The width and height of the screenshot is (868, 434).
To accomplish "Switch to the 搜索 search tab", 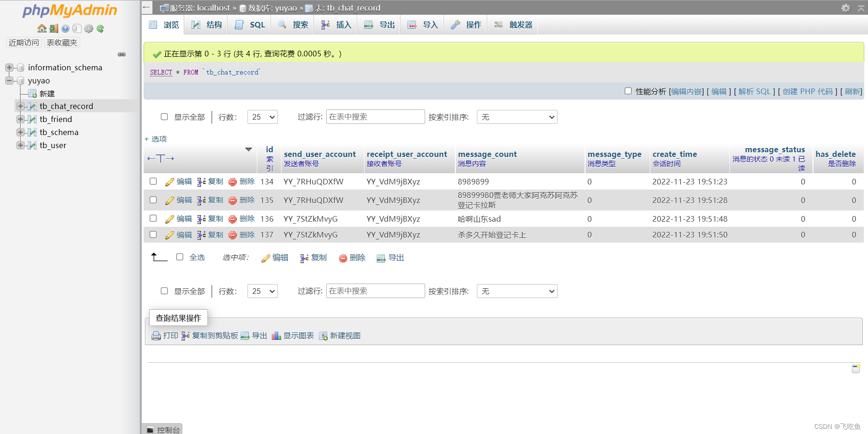I will click(292, 25).
